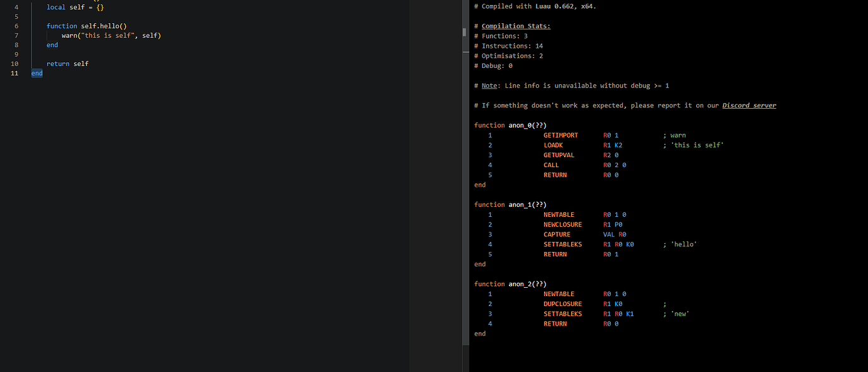868x372 pixels.
Task: Select the return self statement
Action: point(66,63)
